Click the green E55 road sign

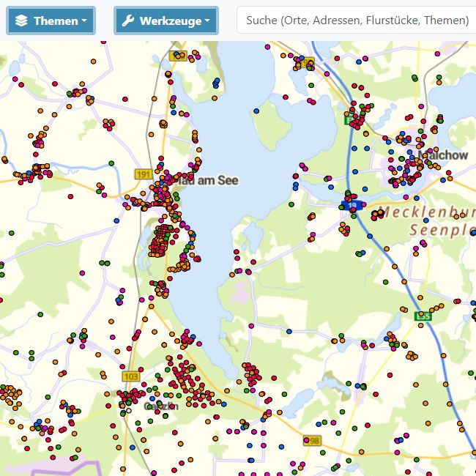(x=423, y=316)
